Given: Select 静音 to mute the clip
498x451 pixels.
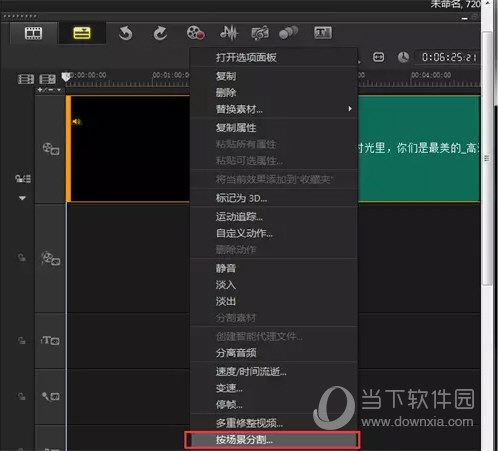Looking at the screenshot, I should click(x=274, y=268).
